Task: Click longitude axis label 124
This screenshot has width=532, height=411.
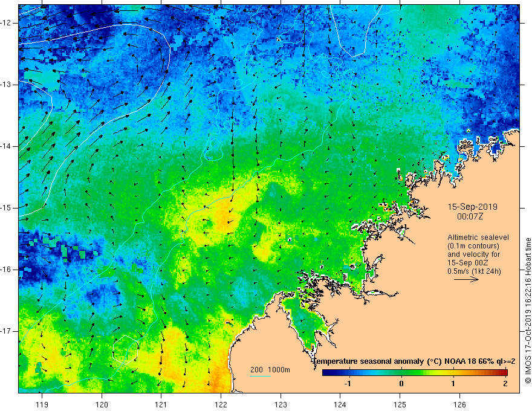Action: 340,404
